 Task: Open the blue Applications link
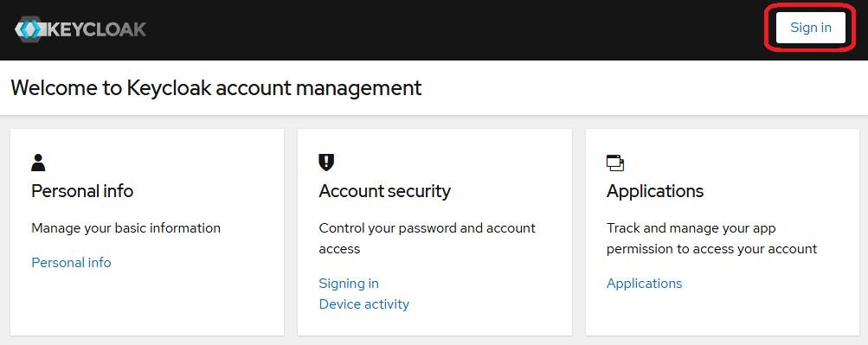point(645,284)
